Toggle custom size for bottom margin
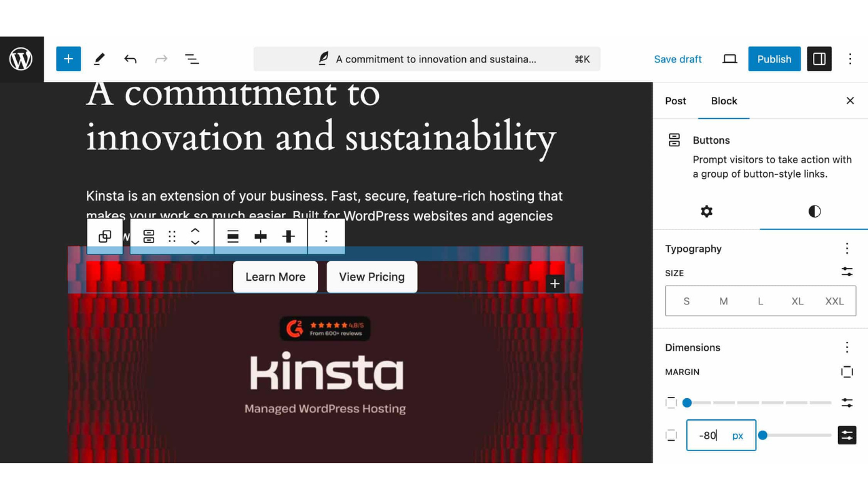Image resolution: width=868 pixels, height=500 pixels. click(847, 436)
